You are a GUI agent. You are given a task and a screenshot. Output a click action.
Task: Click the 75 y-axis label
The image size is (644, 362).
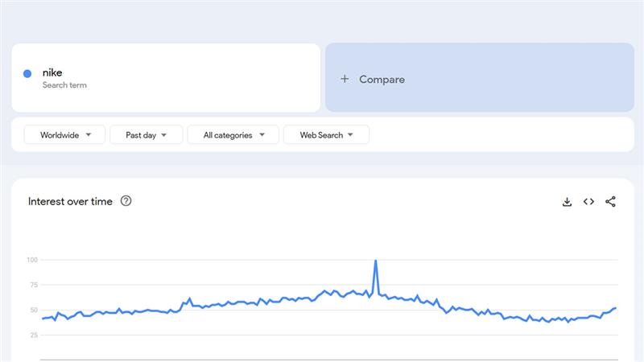click(x=34, y=285)
